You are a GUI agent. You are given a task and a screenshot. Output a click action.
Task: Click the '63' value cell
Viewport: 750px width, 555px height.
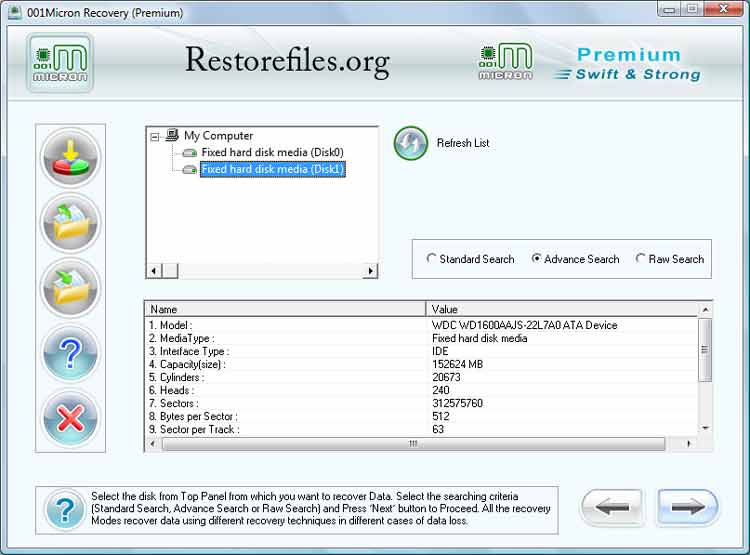(x=438, y=429)
